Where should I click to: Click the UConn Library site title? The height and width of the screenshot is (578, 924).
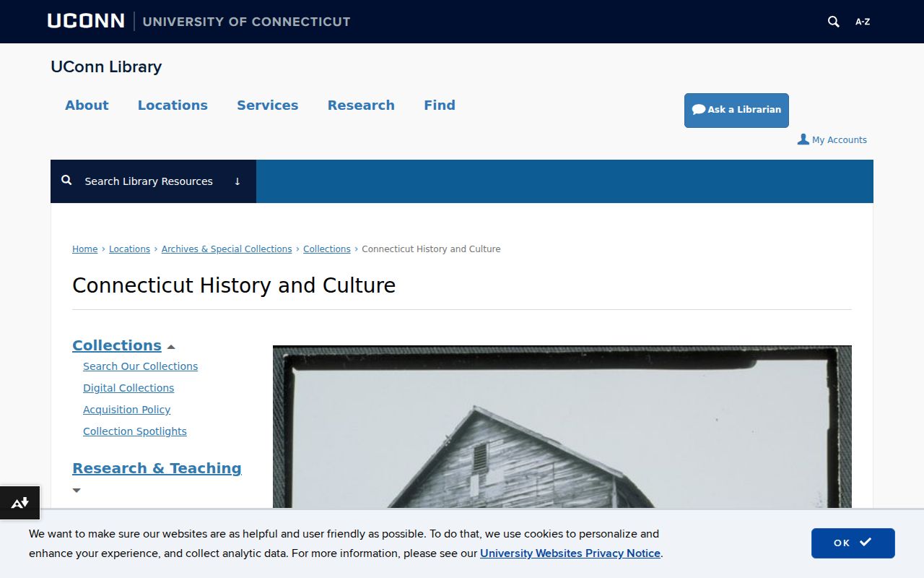(x=106, y=66)
